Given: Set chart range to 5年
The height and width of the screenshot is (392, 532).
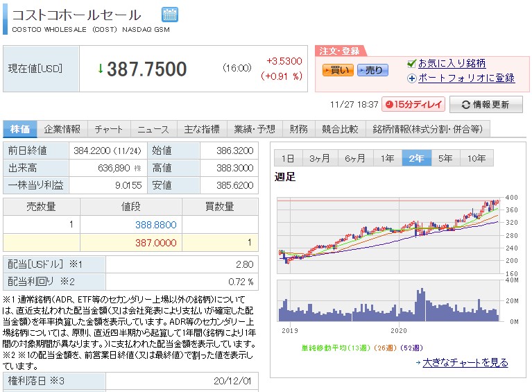Looking at the screenshot, I should (445, 158).
